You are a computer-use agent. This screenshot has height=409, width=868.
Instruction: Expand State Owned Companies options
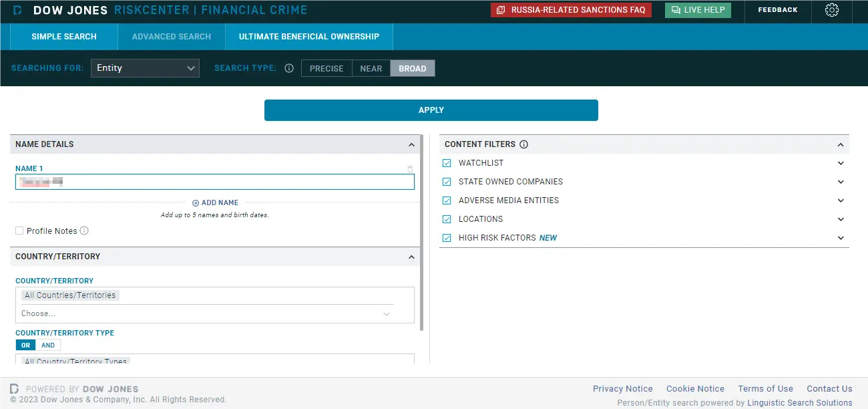pyautogui.click(x=841, y=182)
